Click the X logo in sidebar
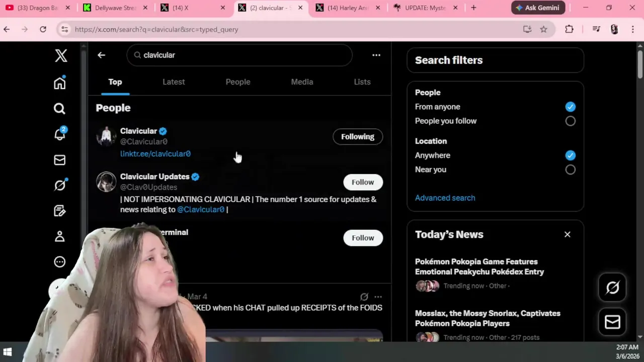The image size is (644, 362). (x=61, y=55)
